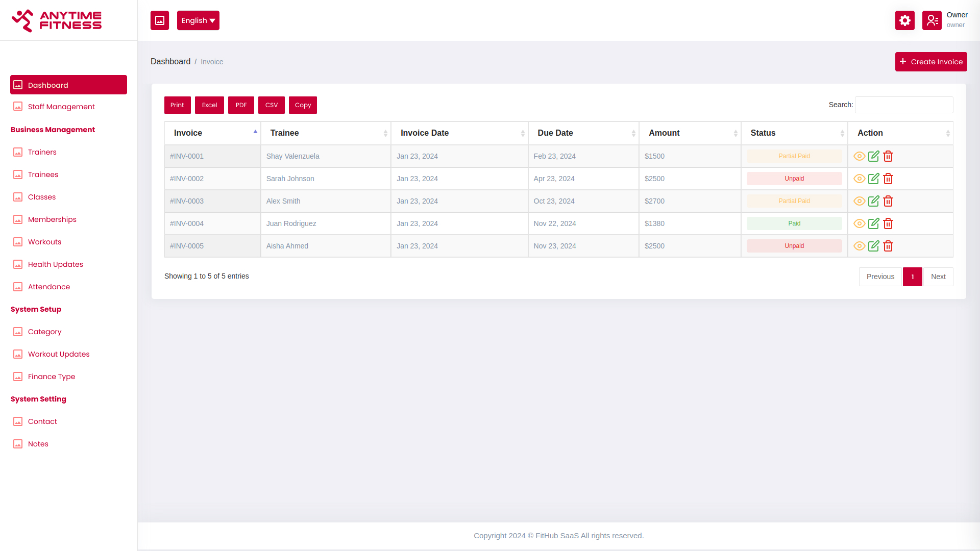980x551 pixels.
Task: Open Finance Type in the sidebar
Action: click(52, 377)
